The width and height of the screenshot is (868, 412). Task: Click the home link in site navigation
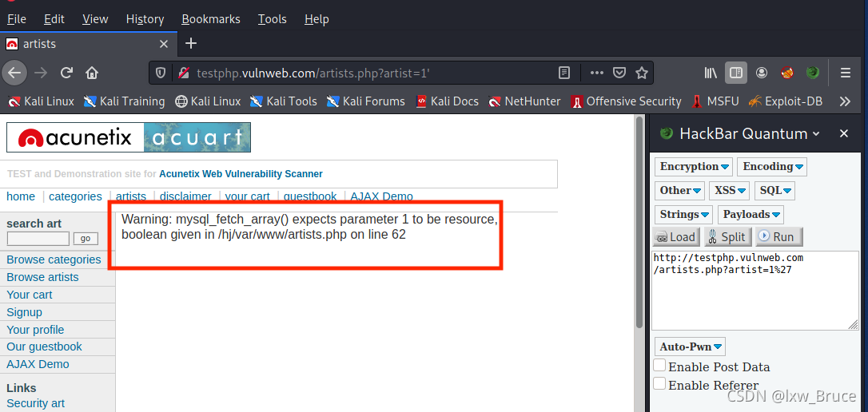click(21, 196)
